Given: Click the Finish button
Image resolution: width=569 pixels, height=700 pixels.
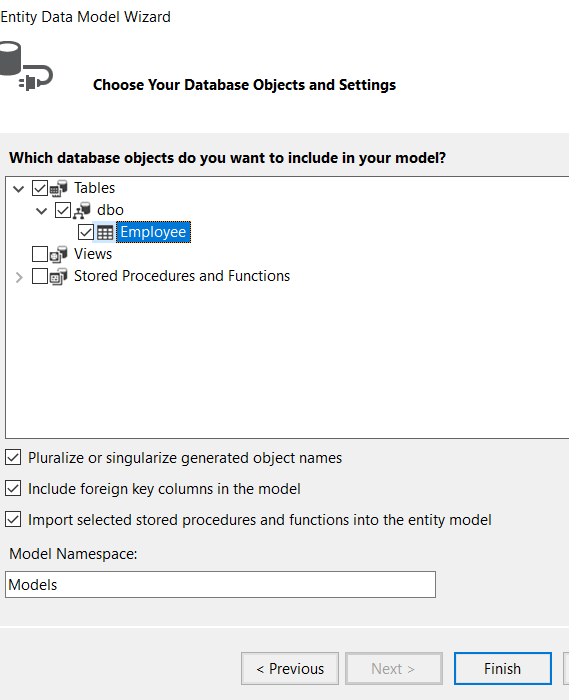Looking at the screenshot, I should (503, 668).
